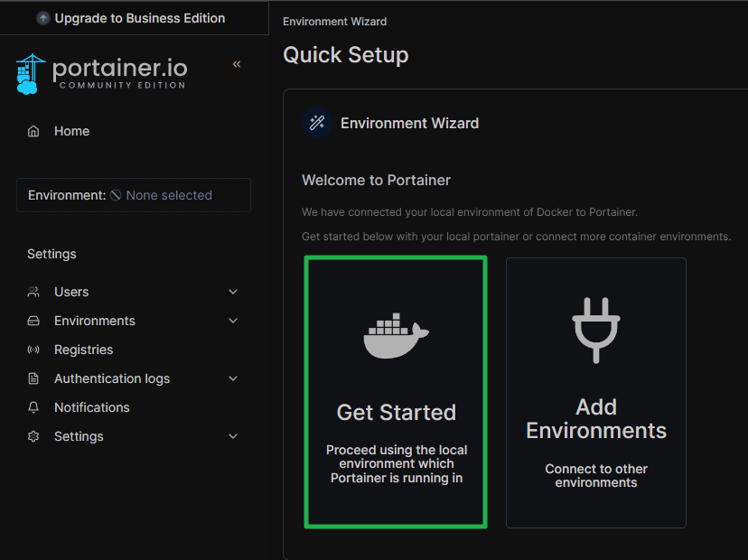Click the Environments drive icon
Viewport: 748px width, 560px height.
click(x=33, y=321)
